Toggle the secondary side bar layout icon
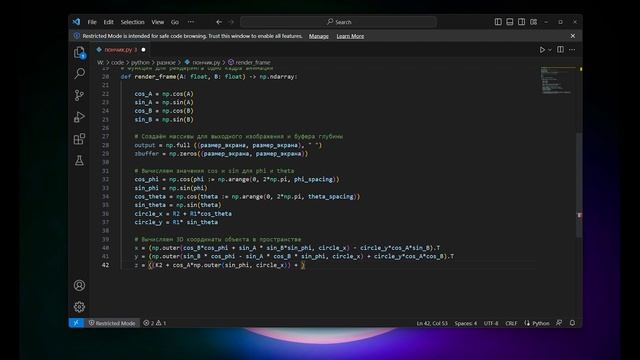Image resolution: width=640 pixels, height=360 pixels. click(x=521, y=22)
